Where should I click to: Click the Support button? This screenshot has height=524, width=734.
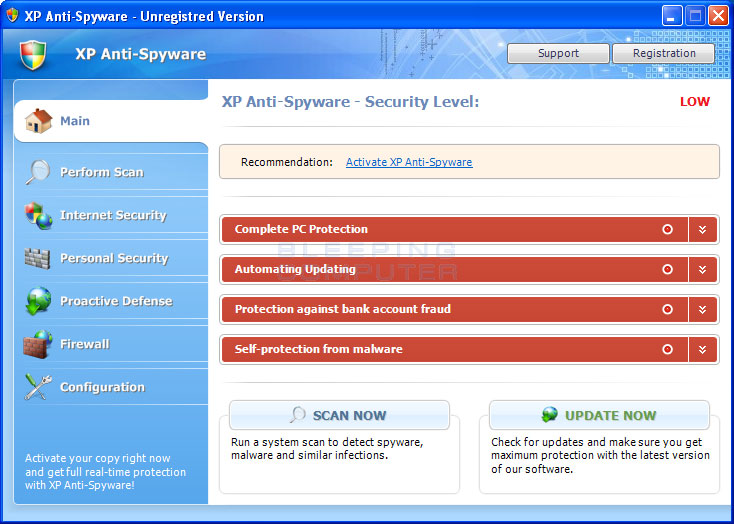click(558, 53)
